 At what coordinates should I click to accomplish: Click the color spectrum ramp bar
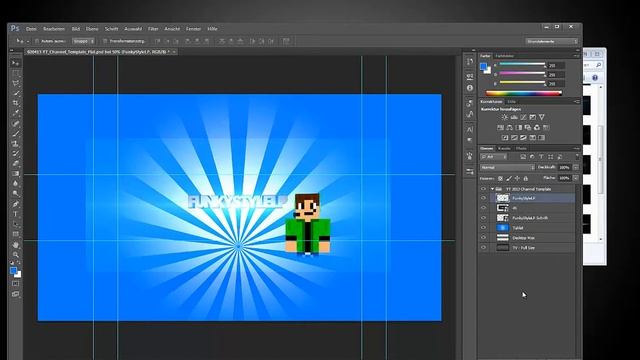pyautogui.click(x=524, y=93)
